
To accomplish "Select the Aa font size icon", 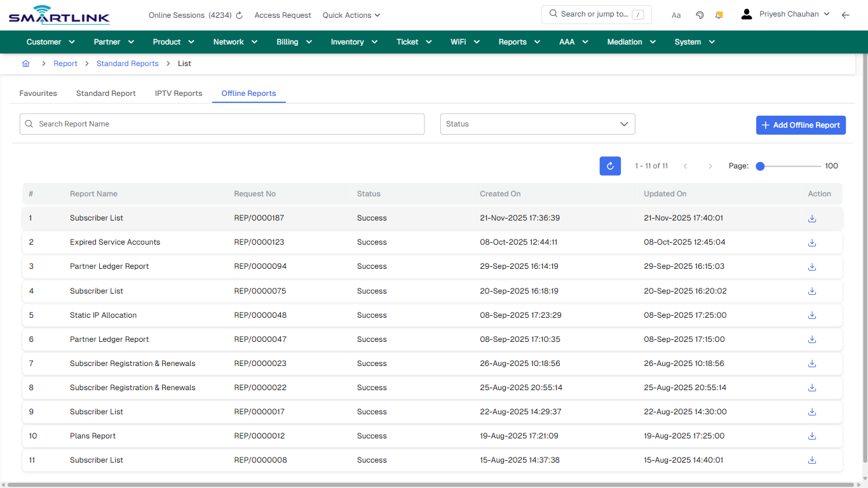I will (x=676, y=15).
